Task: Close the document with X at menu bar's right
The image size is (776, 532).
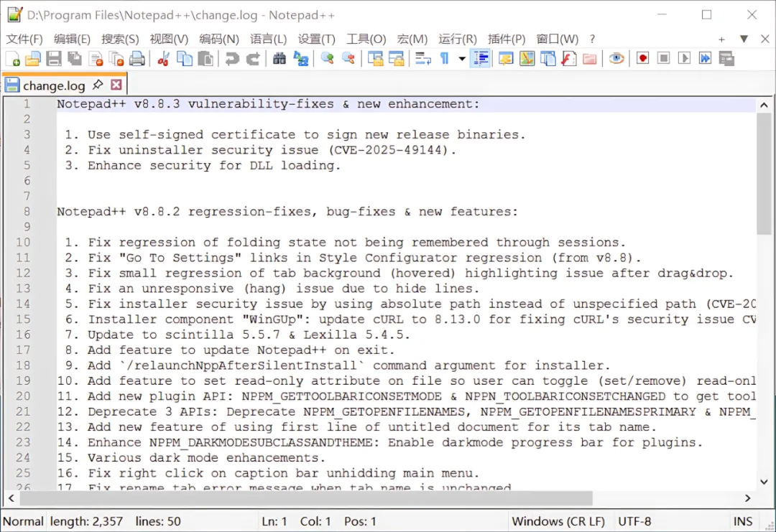Action: 765,39
